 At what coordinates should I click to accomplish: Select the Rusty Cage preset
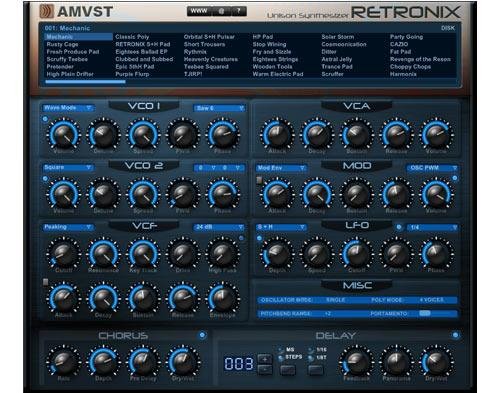point(62,44)
